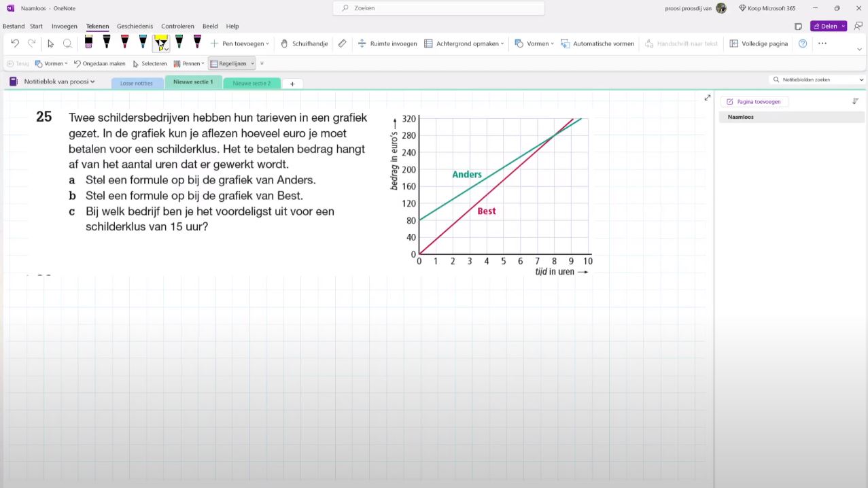Select the blue pen
868x488 pixels.
point(143,42)
